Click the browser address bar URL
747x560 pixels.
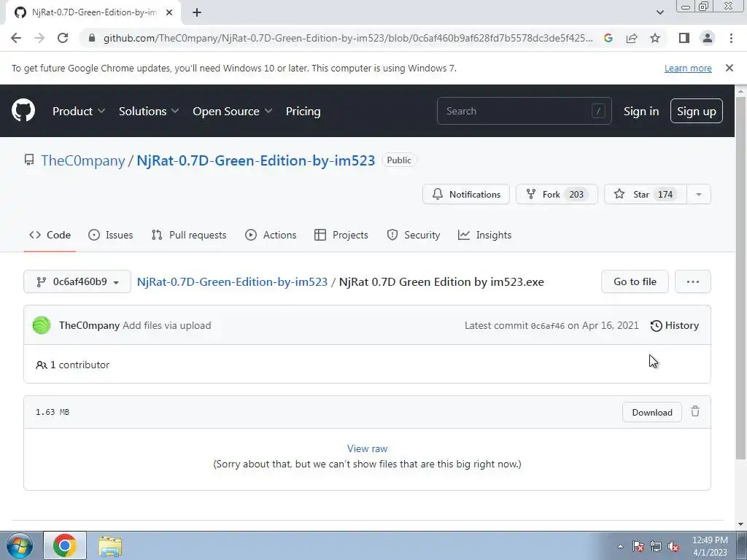(348, 38)
